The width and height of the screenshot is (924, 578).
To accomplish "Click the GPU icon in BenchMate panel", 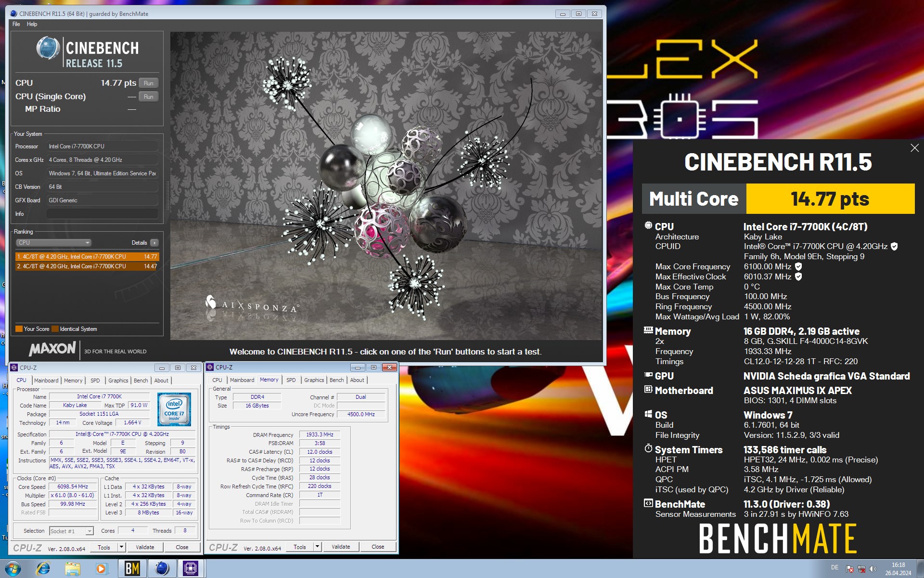I will (648, 375).
